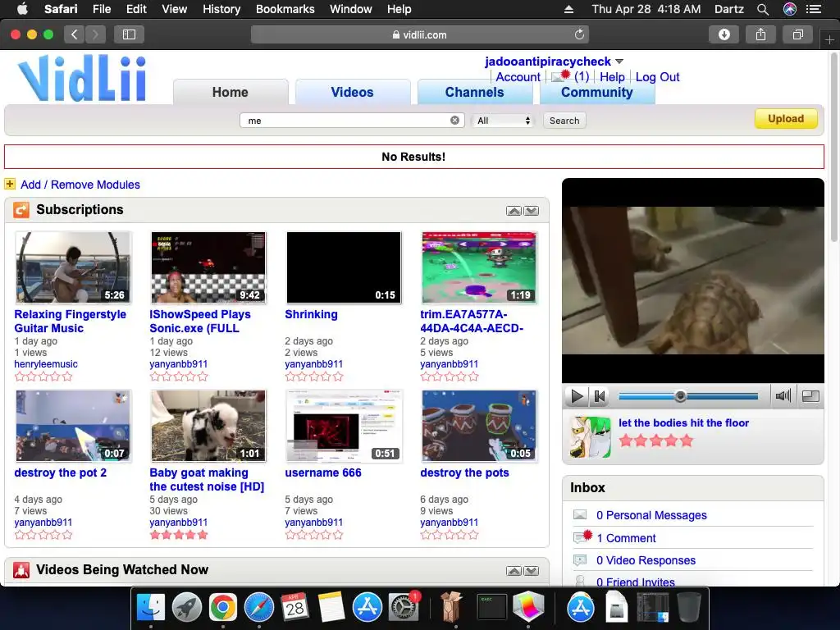Open the All search category dropdown

503,121
